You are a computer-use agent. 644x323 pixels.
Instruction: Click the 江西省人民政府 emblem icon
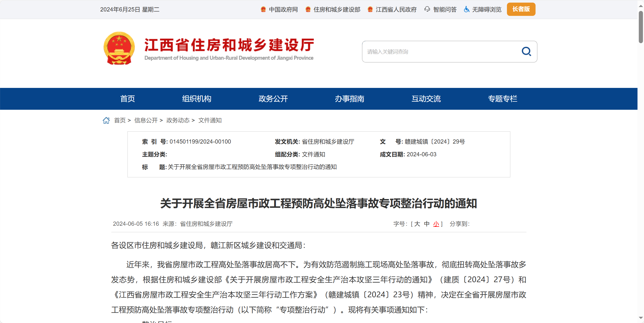(370, 9)
